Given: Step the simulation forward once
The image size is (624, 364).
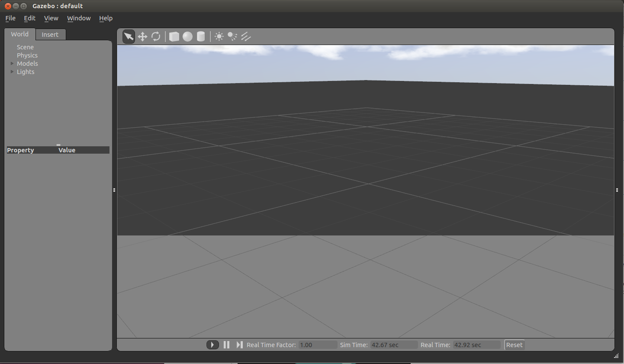Looking at the screenshot, I should (239, 345).
